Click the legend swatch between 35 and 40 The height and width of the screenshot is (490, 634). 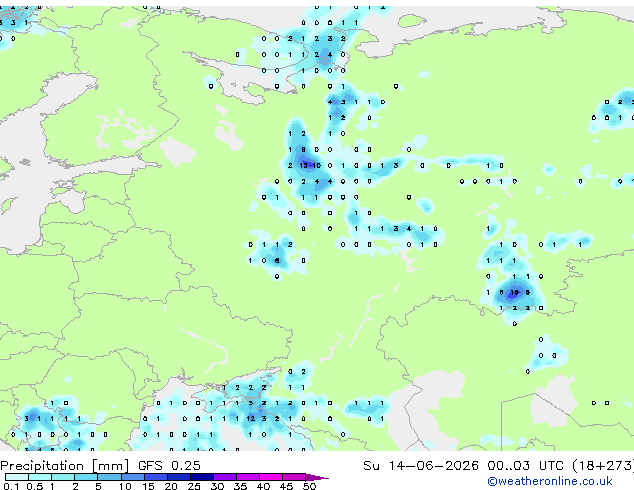pos(247,477)
